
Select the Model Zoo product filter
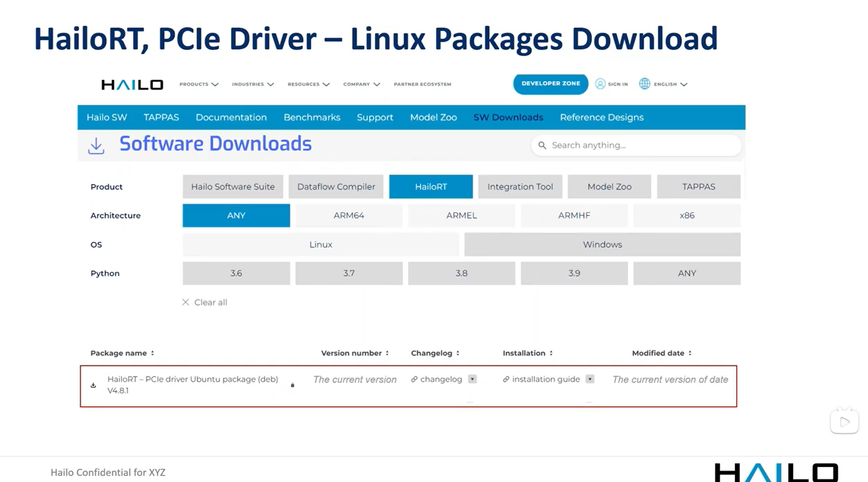(x=609, y=187)
